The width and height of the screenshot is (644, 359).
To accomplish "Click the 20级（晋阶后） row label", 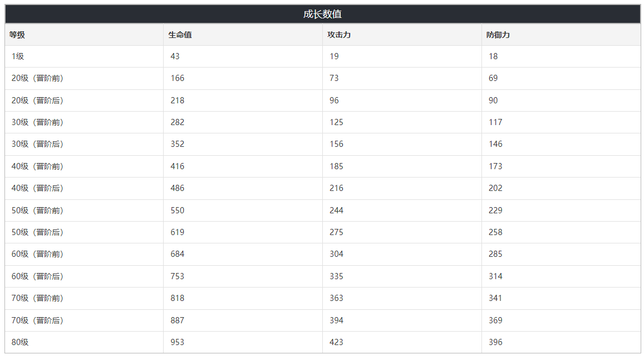I will [x=37, y=100].
